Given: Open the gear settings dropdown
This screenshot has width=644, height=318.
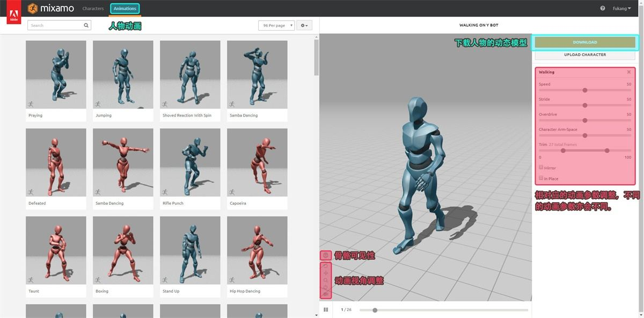Looking at the screenshot, I should pos(304,25).
